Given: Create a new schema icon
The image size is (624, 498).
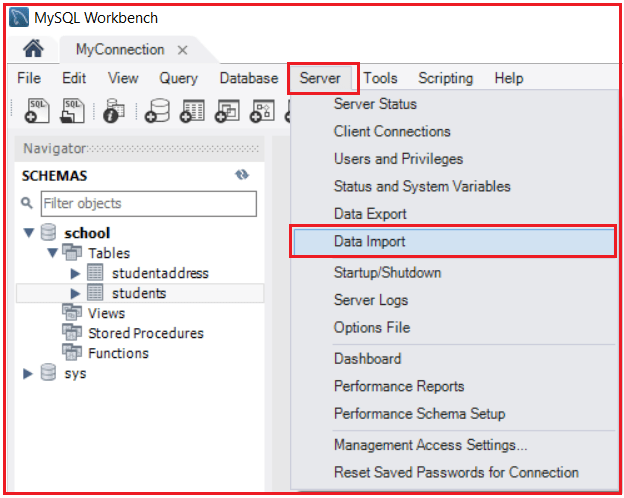Looking at the screenshot, I should point(157,111).
